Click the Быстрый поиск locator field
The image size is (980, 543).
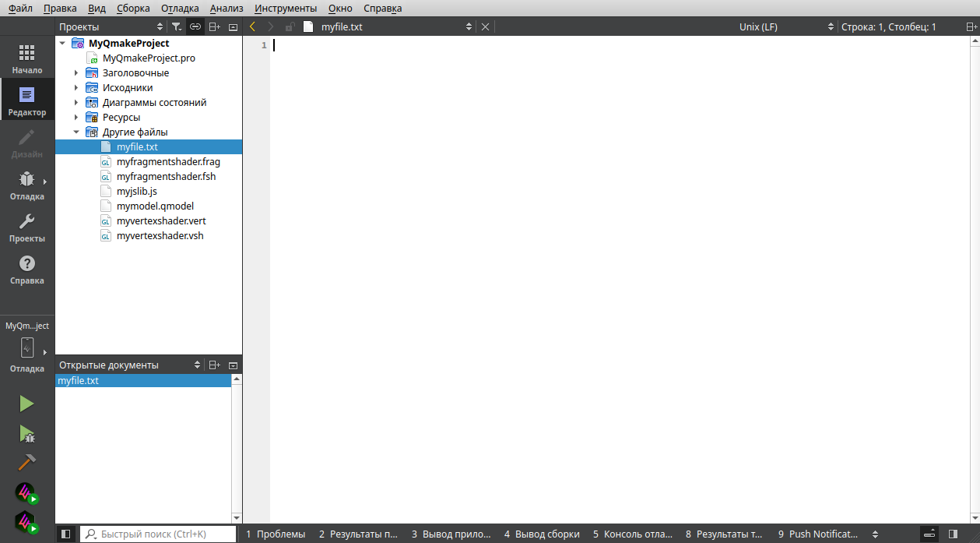coord(158,534)
